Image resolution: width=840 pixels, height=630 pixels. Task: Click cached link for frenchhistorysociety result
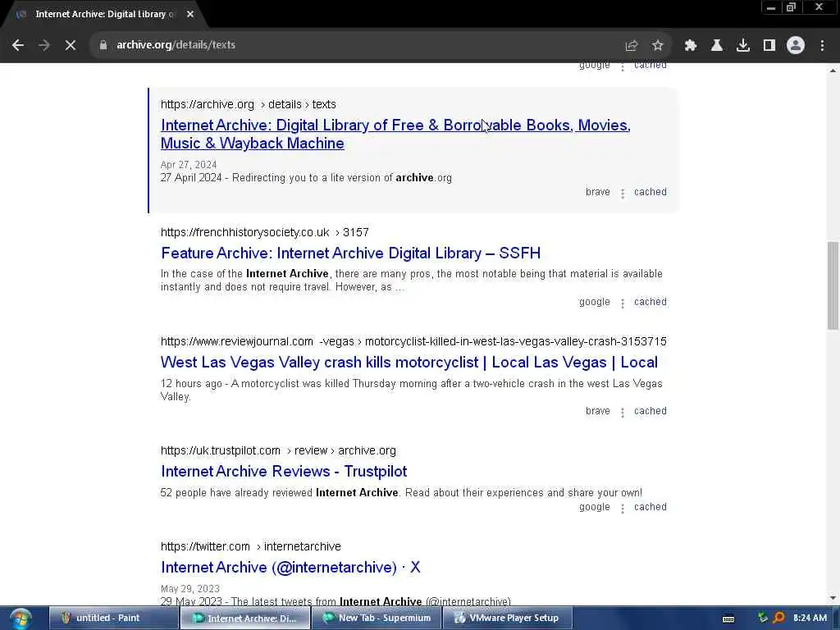(651, 302)
